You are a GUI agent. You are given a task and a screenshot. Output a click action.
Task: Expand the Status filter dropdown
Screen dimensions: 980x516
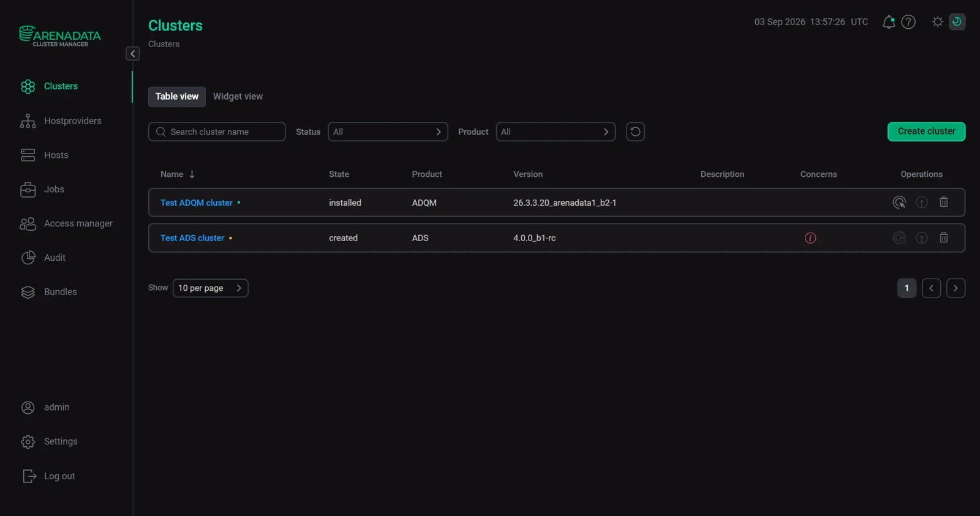coord(388,132)
